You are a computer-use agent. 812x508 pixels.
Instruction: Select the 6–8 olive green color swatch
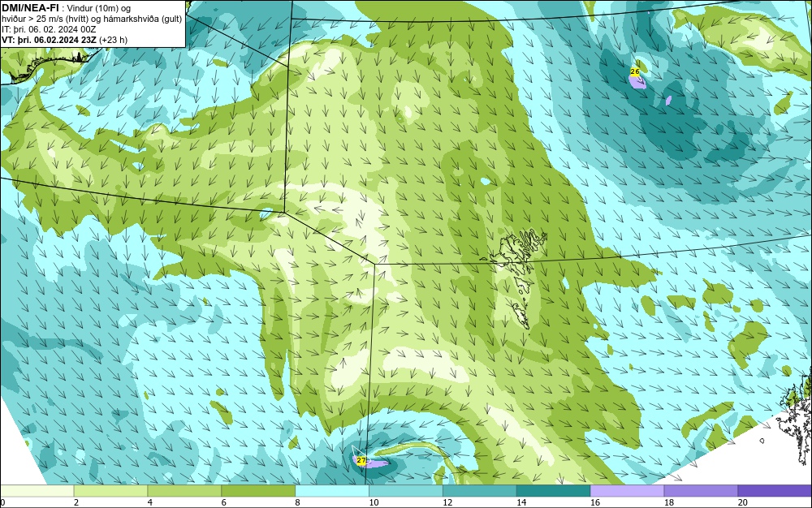tap(258, 491)
